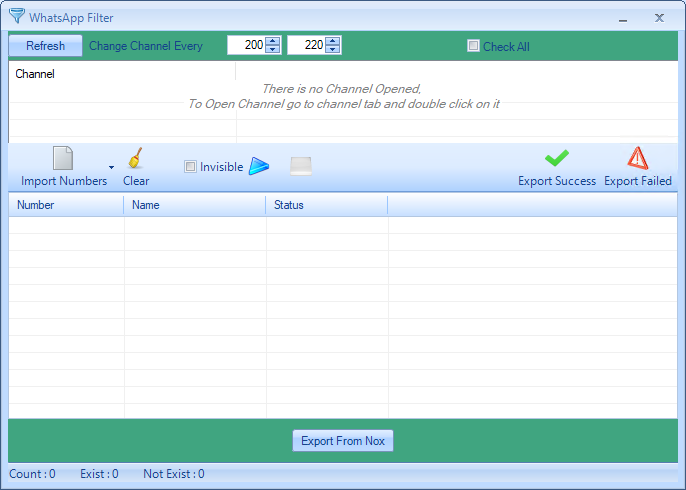Click the Change Channel Every label
Viewport: 686px width, 490px height.
(x=146, y=46)
